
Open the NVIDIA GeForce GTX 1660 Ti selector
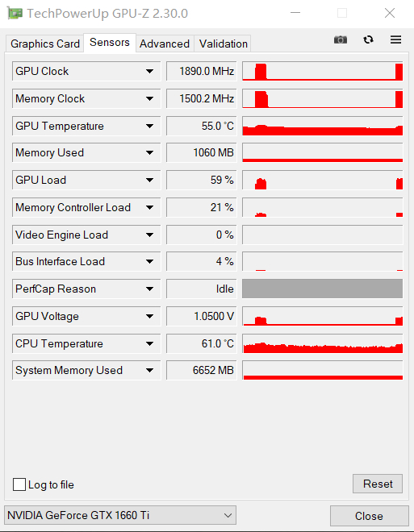coord(120,515)
